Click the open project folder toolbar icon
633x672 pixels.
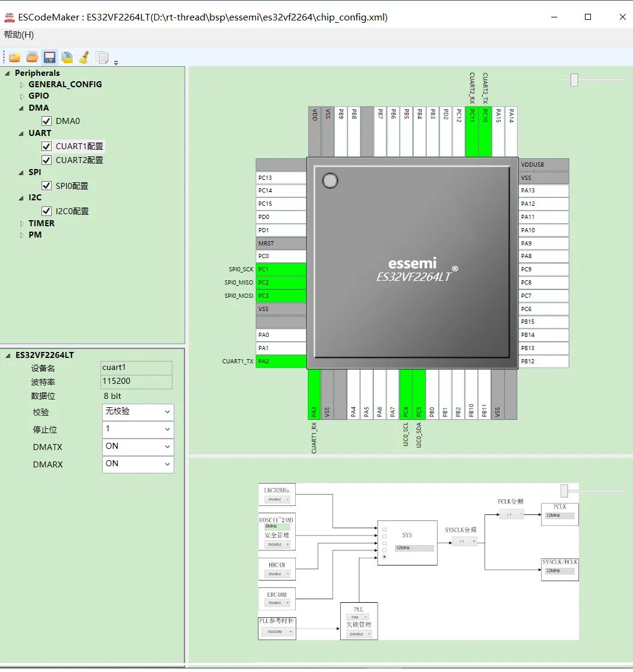click(x=32, y=57)
